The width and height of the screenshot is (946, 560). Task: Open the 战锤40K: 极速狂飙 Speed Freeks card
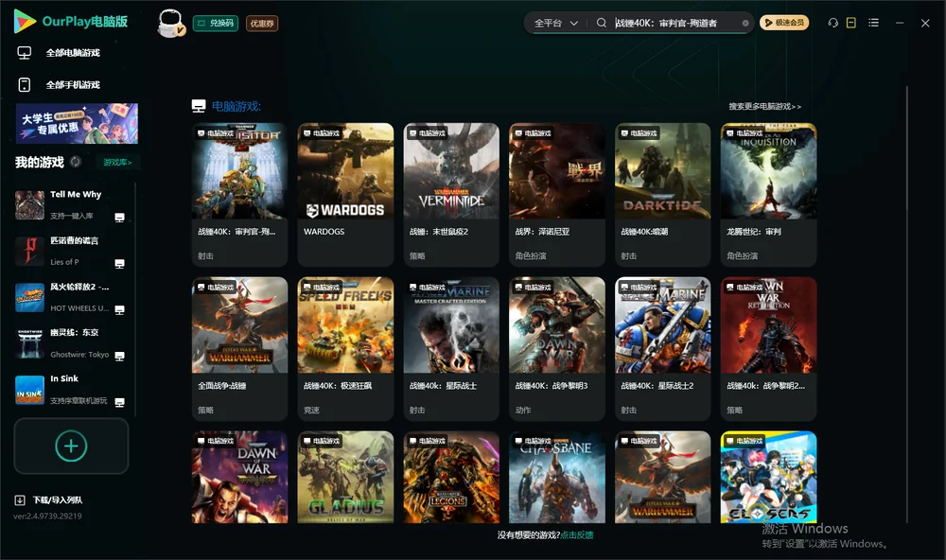tap(345, 348)
